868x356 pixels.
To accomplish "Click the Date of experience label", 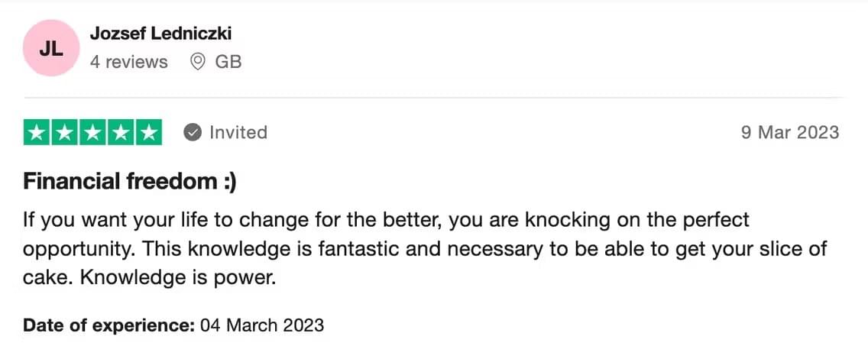I will coord(108,325).
